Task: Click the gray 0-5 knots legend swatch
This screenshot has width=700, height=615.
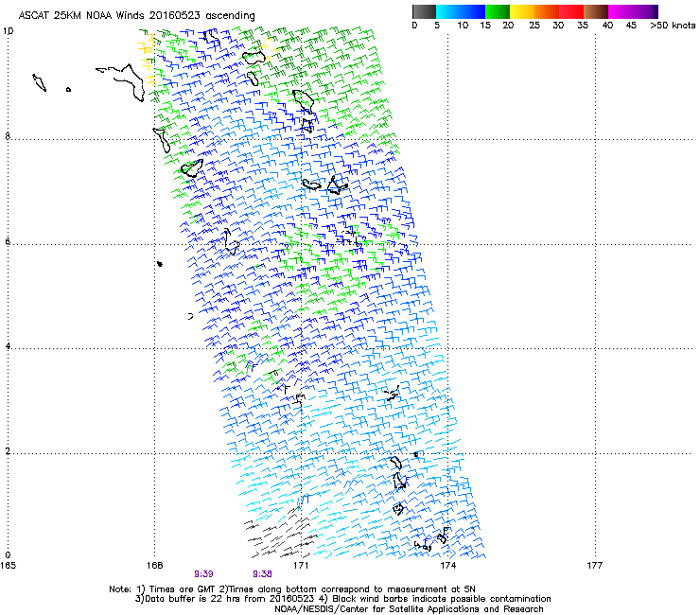Action: 424,11
